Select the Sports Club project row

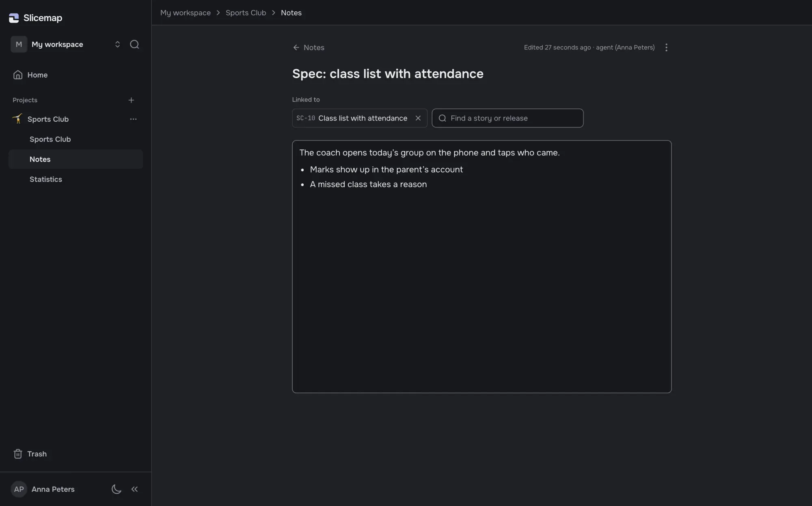76,119
